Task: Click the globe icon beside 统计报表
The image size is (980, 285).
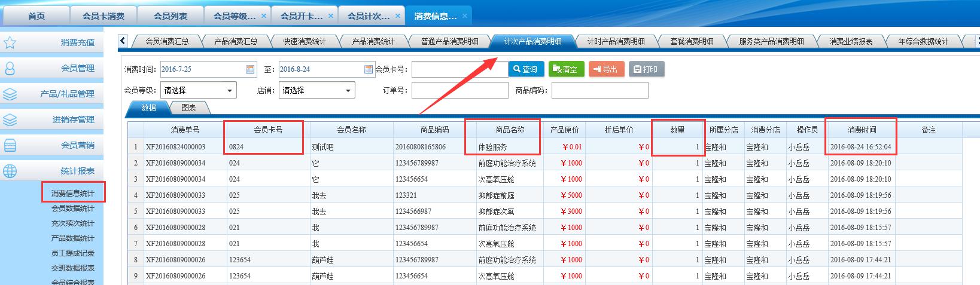Action: coord(10,171)
